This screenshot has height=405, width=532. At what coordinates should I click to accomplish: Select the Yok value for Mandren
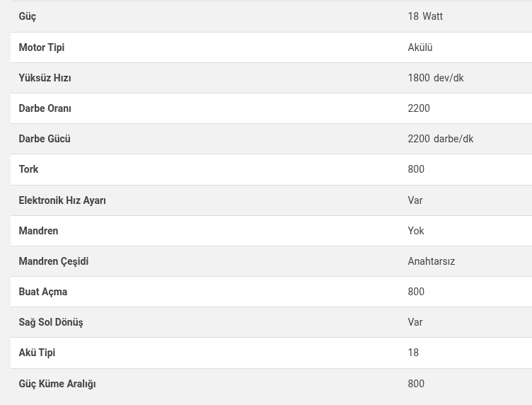(415, 231)
